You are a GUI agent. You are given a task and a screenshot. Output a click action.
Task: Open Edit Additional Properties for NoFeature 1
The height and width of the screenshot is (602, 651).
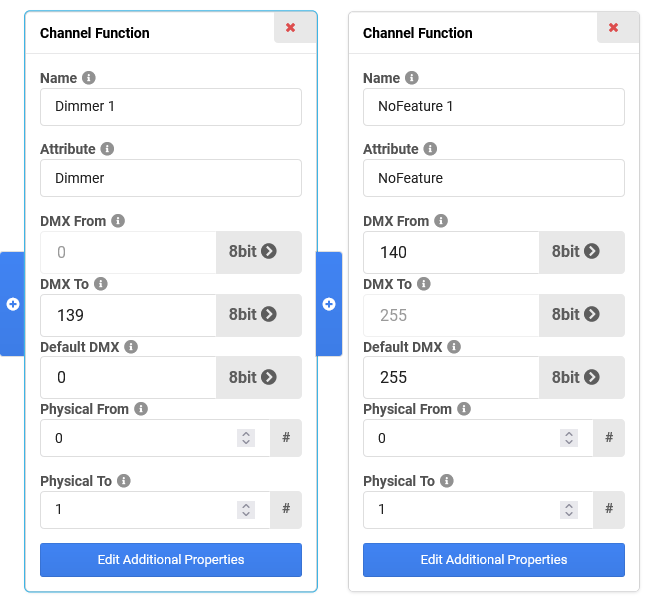[x=493, y=560]
